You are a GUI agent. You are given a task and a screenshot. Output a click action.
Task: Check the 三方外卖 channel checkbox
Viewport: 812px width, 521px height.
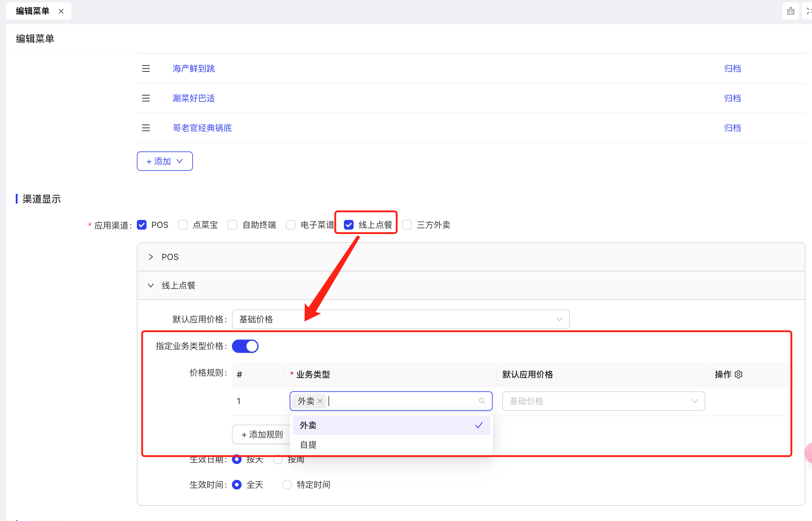pyautogui.click(x=407, y=225)
